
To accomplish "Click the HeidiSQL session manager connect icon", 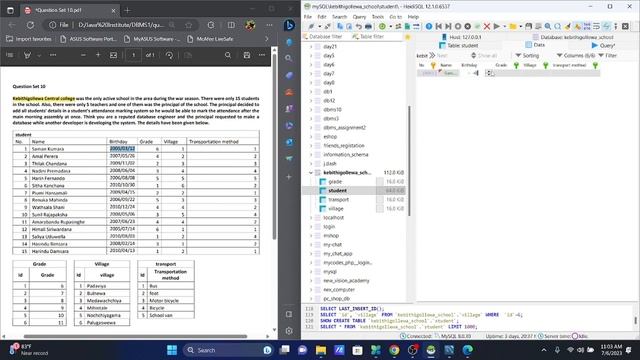I will 311,26.
